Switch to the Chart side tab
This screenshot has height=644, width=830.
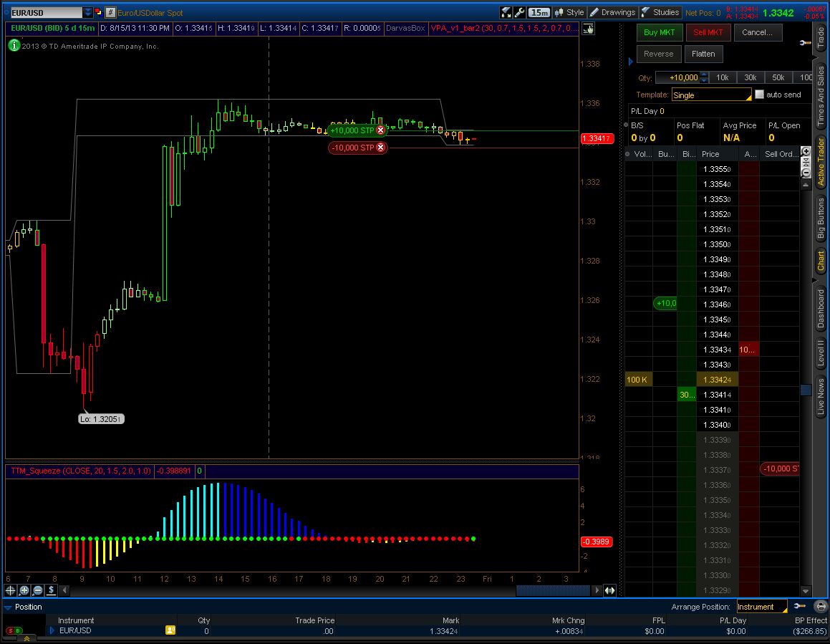click(x=821, y=261)
